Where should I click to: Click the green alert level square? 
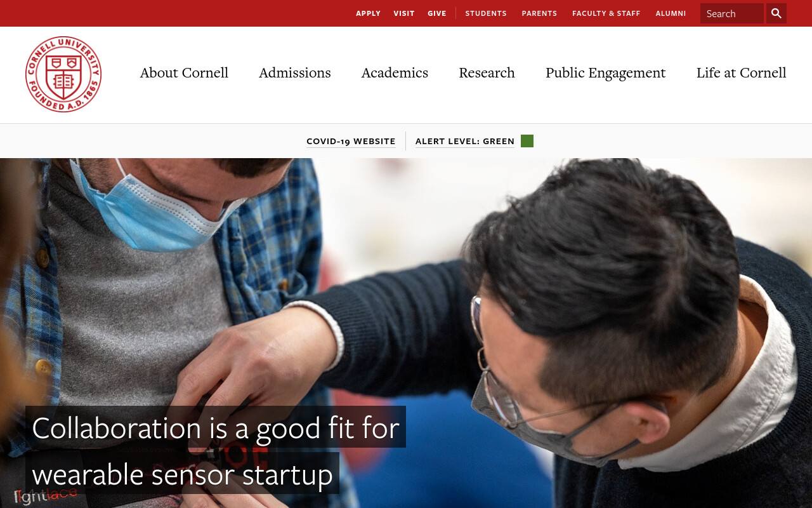(x=527, y=141)
